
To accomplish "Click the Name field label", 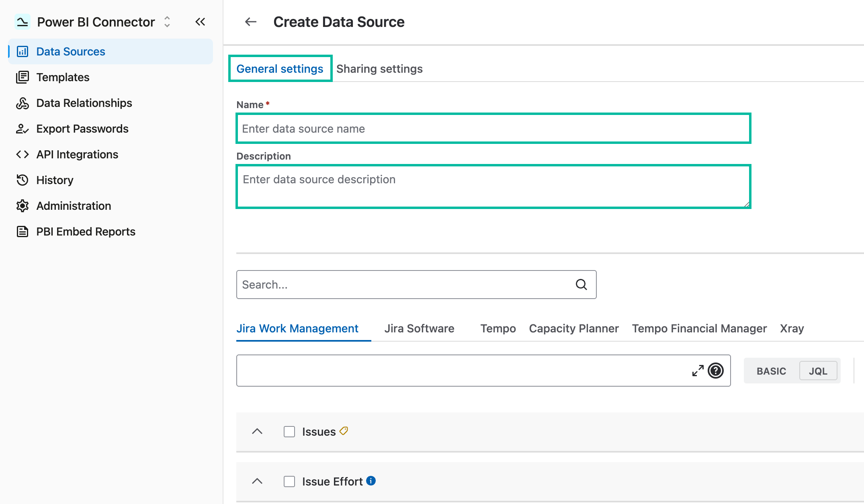I will tap(250, 105).
